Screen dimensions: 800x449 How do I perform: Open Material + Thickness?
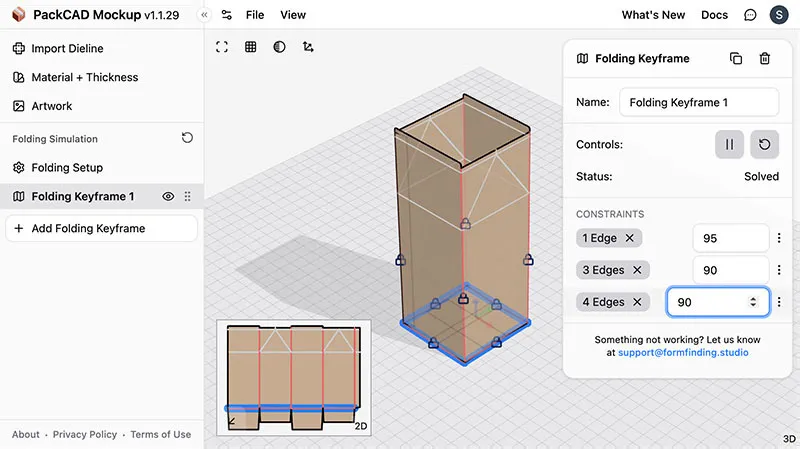[x=75, y=77]
